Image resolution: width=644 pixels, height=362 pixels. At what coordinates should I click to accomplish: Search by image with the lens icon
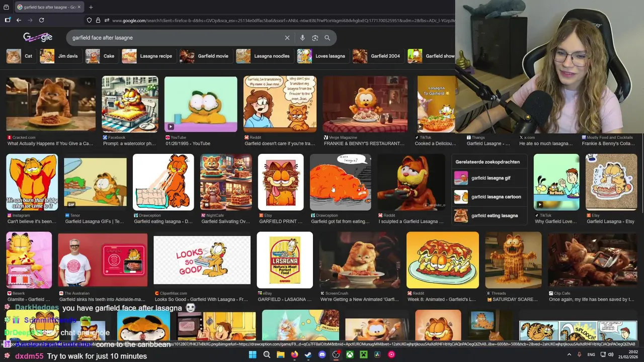coord(315,38)
